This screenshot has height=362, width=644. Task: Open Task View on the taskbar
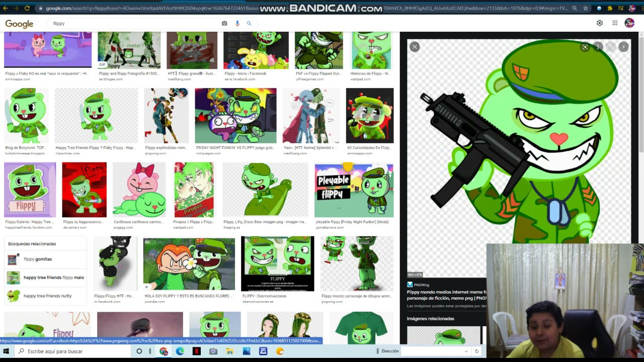(x=150, y=351)
